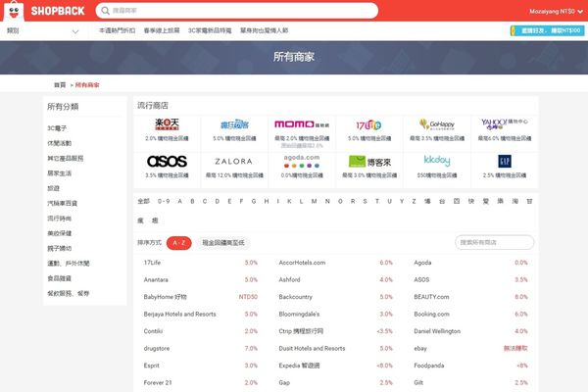This screenshot has width=588, height=392.
Task: Filter merchants by letter Z
Action: (x=414, y=202)
